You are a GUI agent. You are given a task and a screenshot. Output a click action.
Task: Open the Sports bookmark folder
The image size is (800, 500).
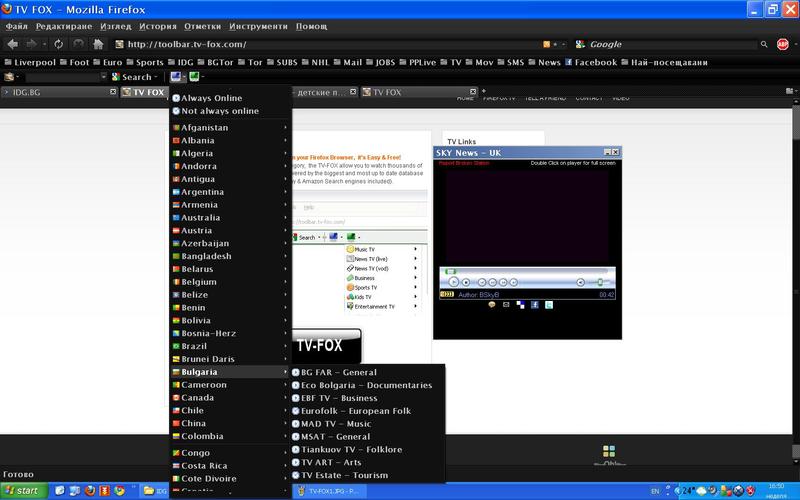(145, 62)
